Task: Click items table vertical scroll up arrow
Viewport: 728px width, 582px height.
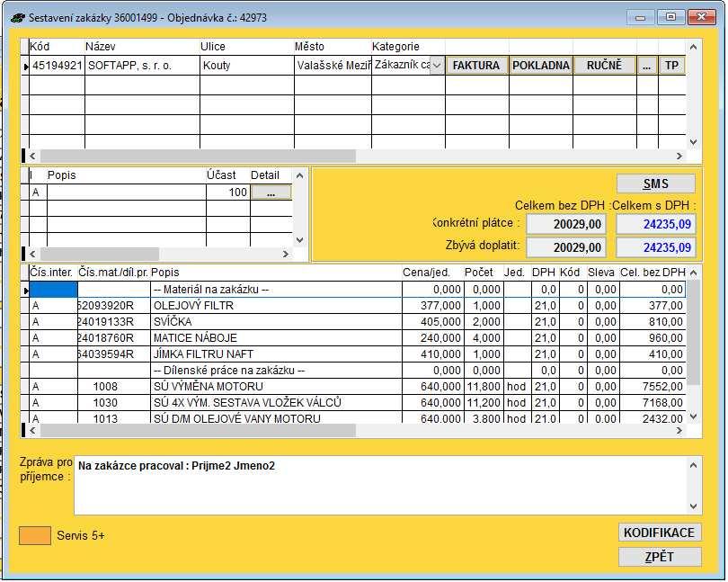Action: pyautogui.click(x=693, y=273)
